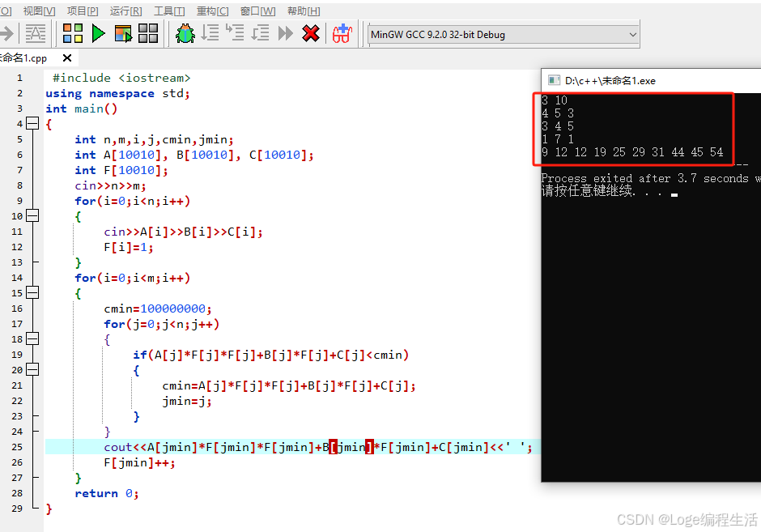The image size is (761, 532).
Task: Click the console window title icon
Action: pyautogui.click(x=554, y=80)
